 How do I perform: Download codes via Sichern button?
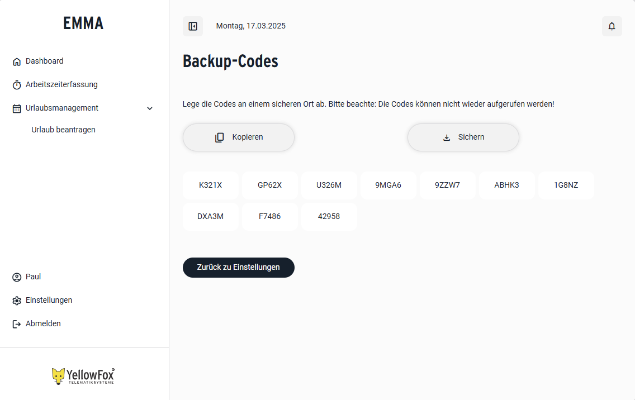coord(463,137)
